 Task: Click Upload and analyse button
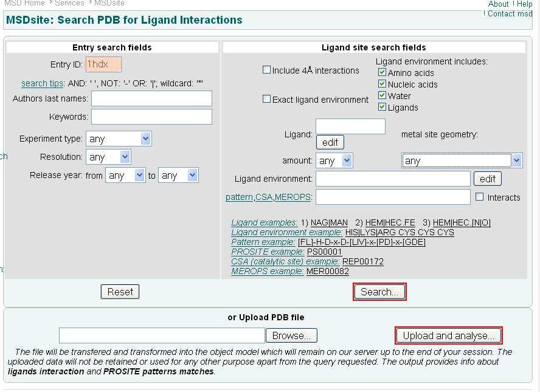[448, 335]
